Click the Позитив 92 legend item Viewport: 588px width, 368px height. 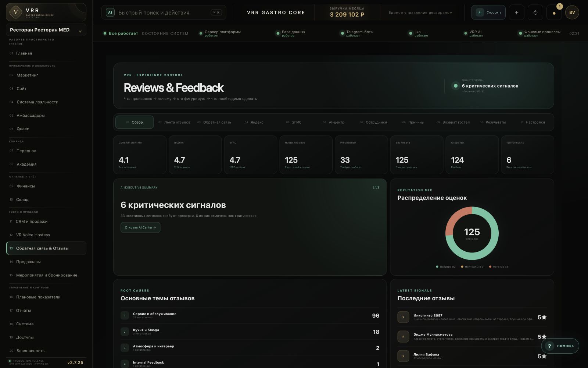click(446, 267)
